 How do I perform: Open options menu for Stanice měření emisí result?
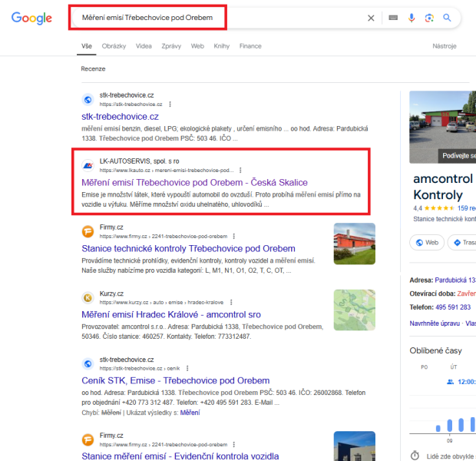tap(233, 445)
